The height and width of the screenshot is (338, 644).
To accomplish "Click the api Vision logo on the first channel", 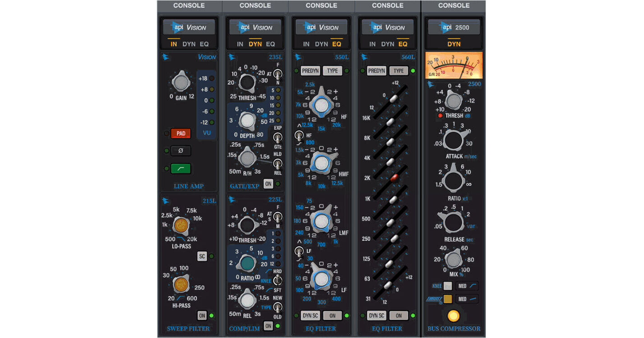I will coord(189,27).
